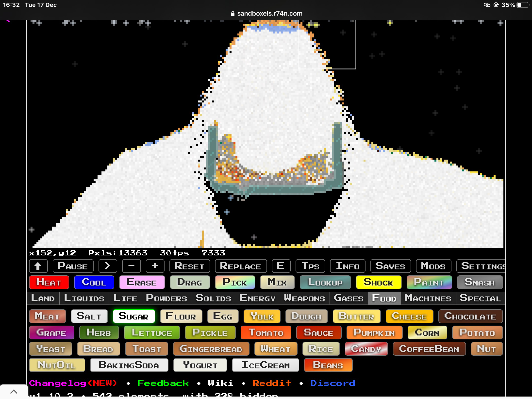Select the Cool tool
532x399 pixels.
pos(94,282)
